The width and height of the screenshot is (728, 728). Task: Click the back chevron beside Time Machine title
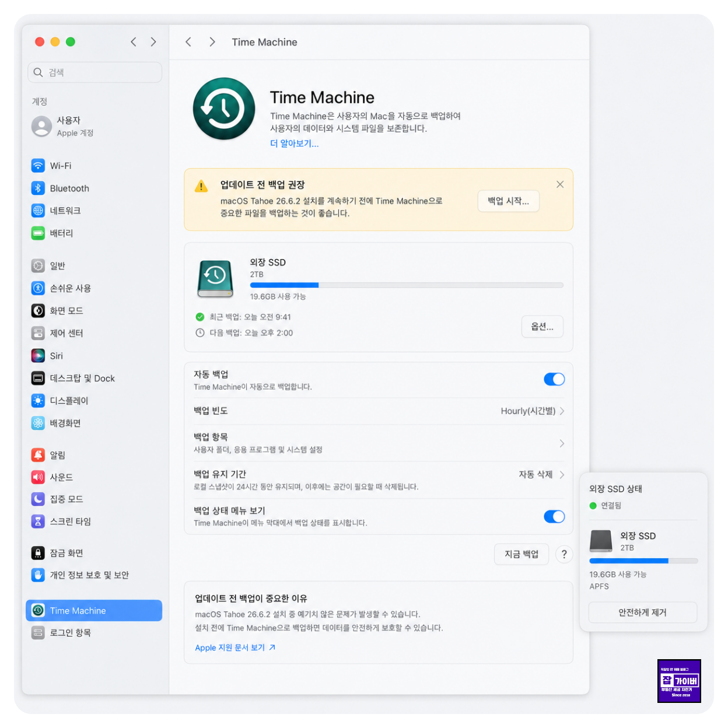click(188, 42)
